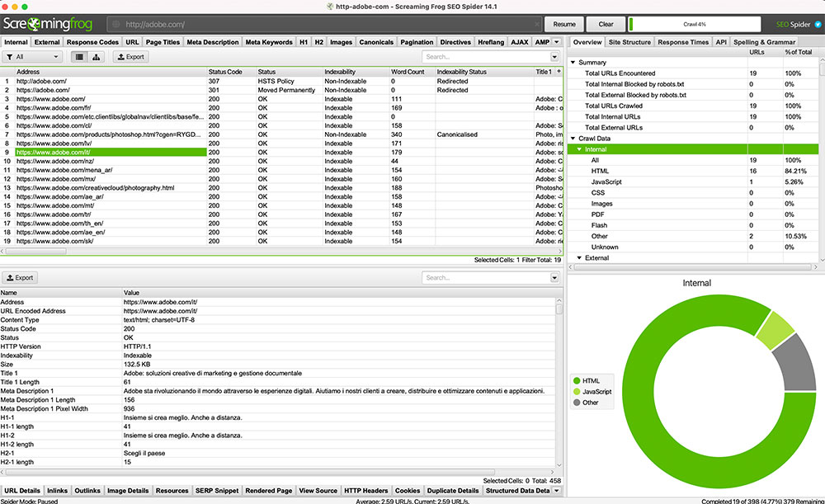This screenshot has width=825, height=504.
Task: Open more bottom tabs dropdown
Action: pyautogui.click(x=557, y=490)
